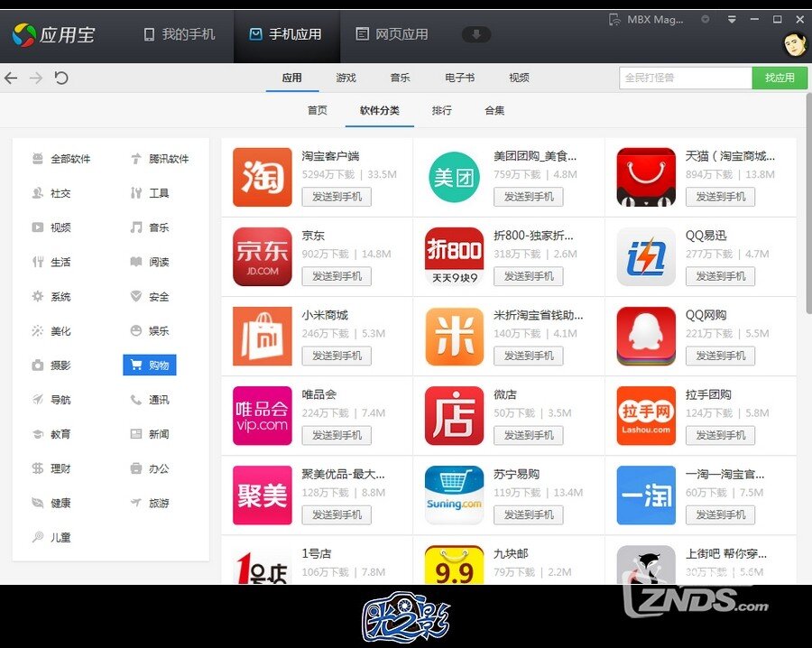Open the 聚美 pink app icon

coord(262,495)
